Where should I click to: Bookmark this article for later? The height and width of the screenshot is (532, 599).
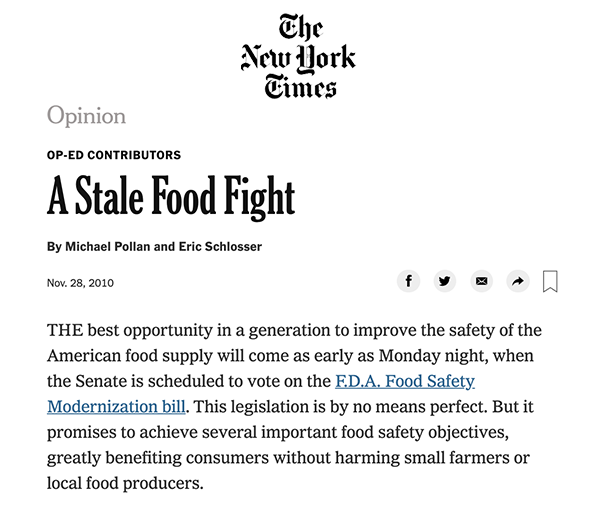[550, 281]
